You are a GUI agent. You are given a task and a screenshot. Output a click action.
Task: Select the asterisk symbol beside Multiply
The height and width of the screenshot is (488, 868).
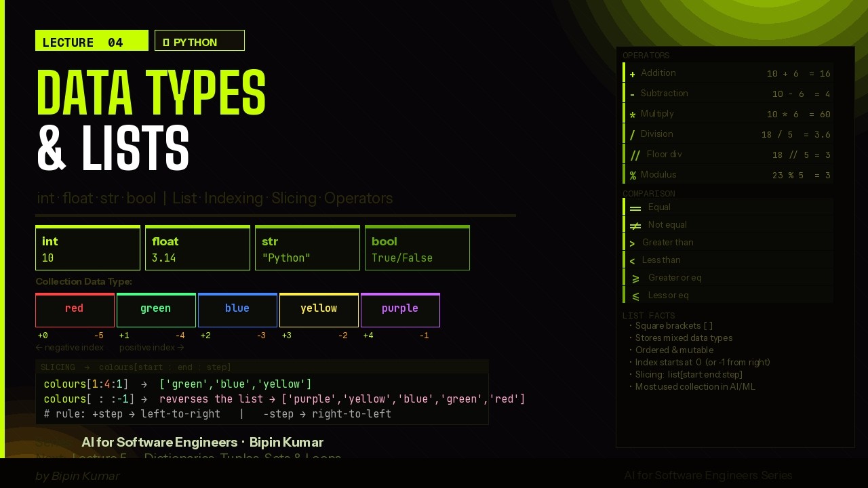click(x=633, y=115)
